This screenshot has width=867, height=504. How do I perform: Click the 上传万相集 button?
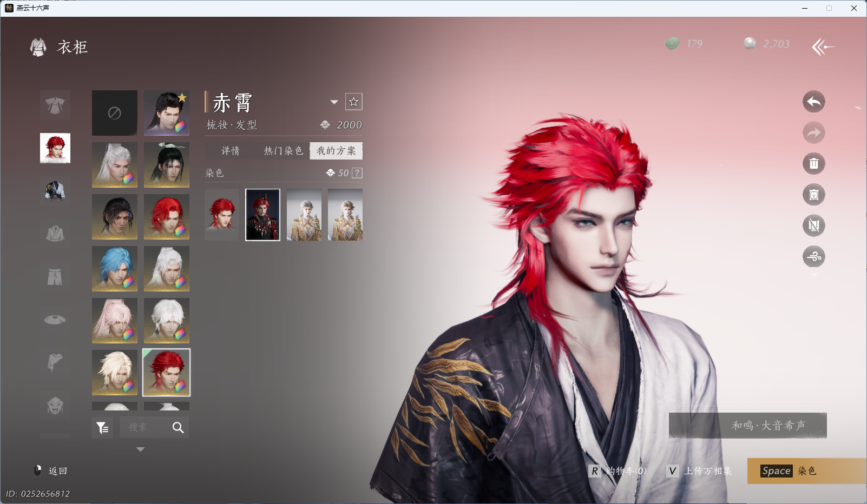pos(700,471)
